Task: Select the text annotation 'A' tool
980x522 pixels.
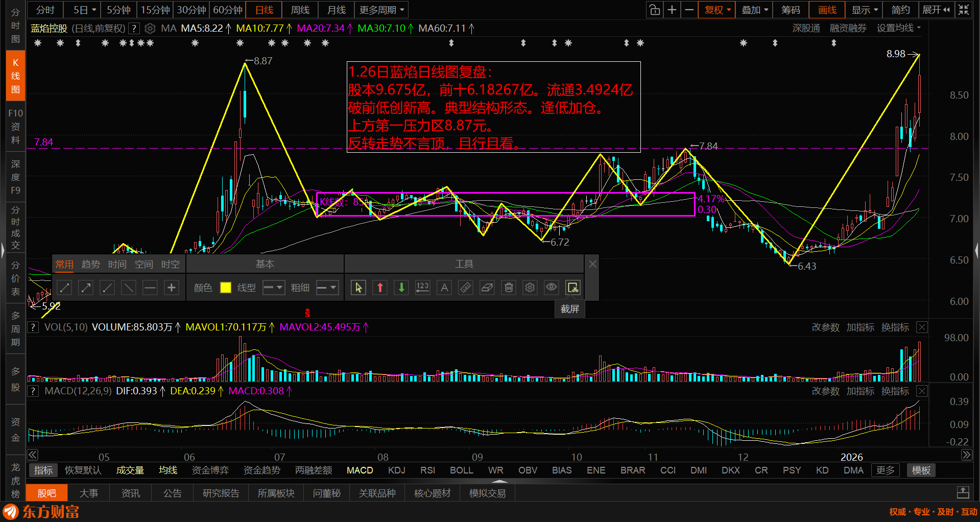Action: (x=444, y=288)
